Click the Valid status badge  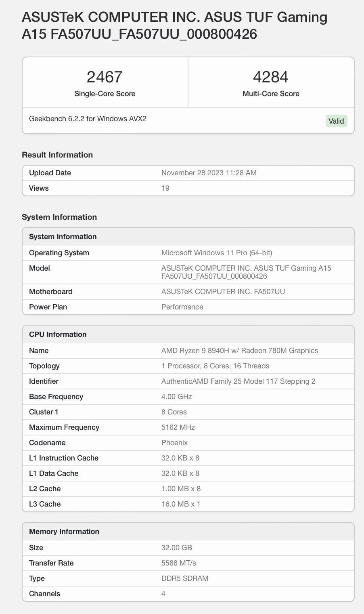tap(336, 121)
